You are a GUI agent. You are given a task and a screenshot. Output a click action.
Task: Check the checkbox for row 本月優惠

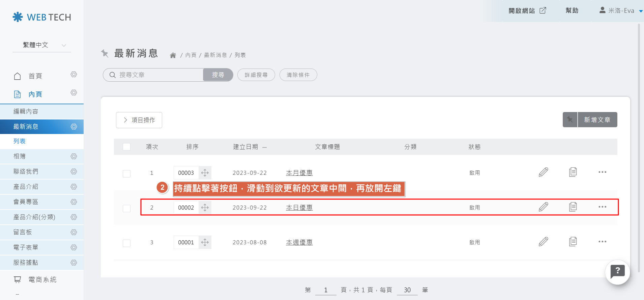[x=127, y=173]
